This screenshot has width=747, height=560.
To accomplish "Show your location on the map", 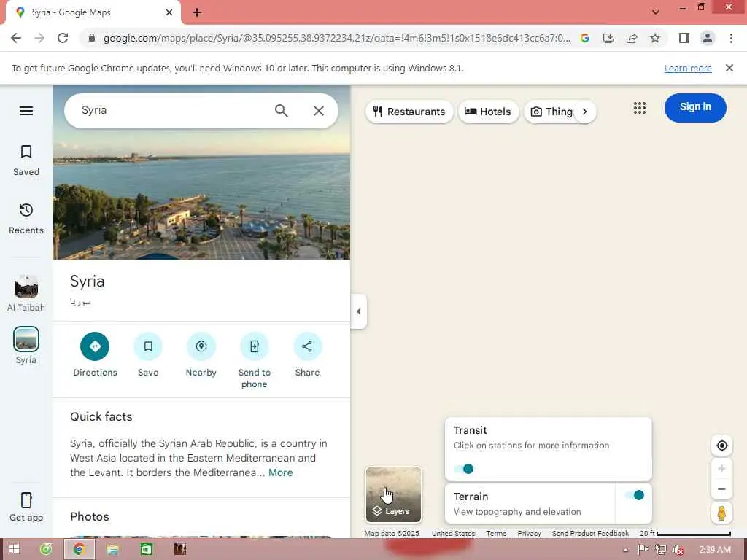I will (721, 446).
